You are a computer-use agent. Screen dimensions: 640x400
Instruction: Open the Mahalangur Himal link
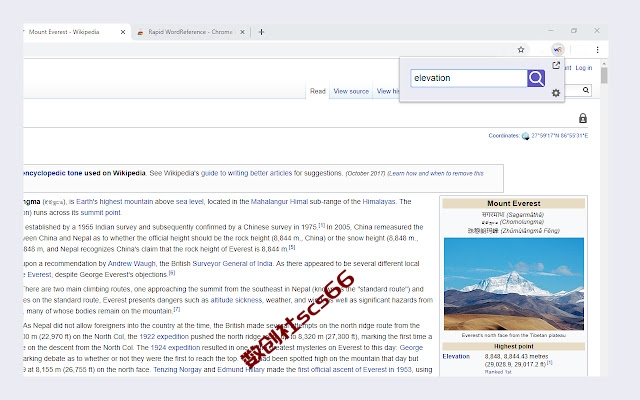279,202
